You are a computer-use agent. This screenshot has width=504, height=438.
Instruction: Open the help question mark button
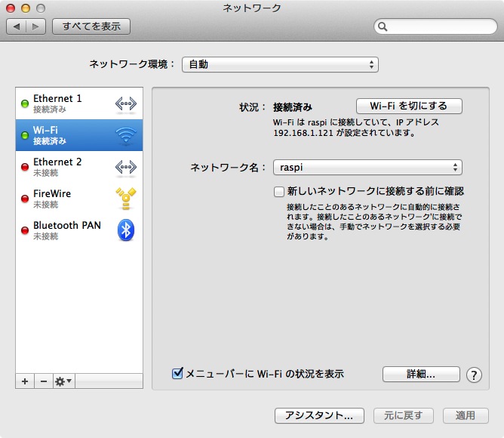[x=474, y=375]
